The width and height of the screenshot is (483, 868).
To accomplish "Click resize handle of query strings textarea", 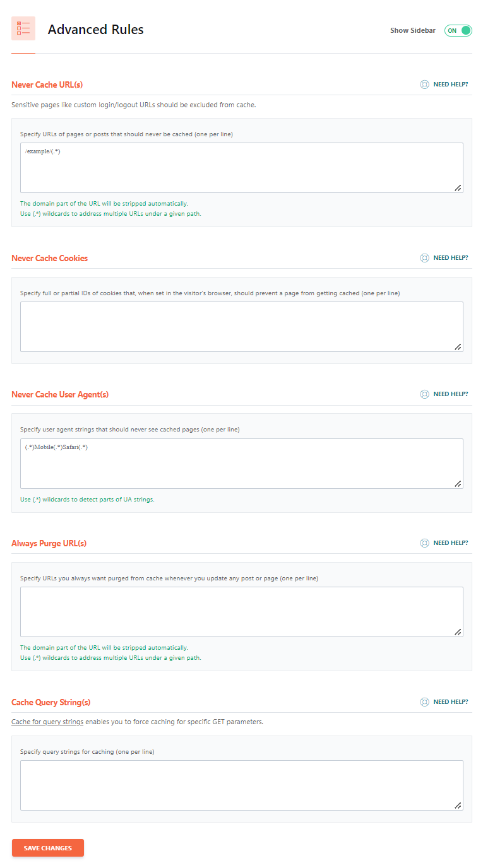I will point(458,806).
